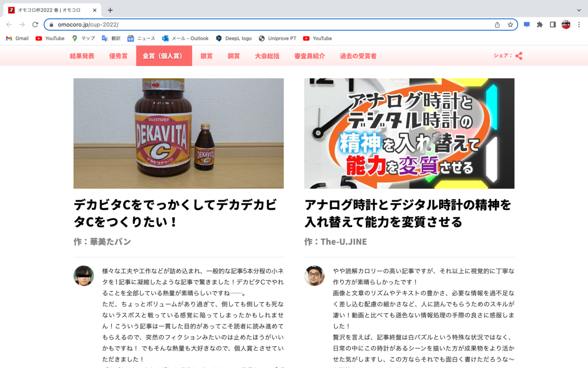This screenshot has height=368, width=588.
Task: Bookmark this page with the star icon
Action: coord(510,25)
